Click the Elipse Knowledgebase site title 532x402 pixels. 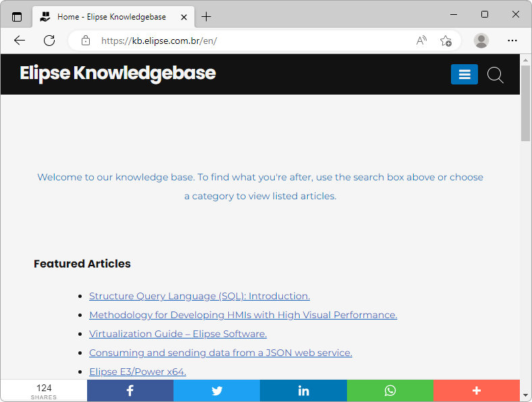[x=117, y=73]
